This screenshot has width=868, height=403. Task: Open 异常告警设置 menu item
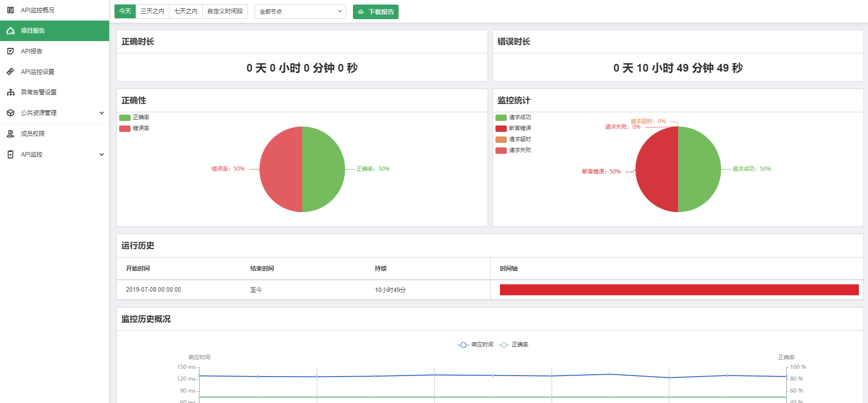point(54,92)
